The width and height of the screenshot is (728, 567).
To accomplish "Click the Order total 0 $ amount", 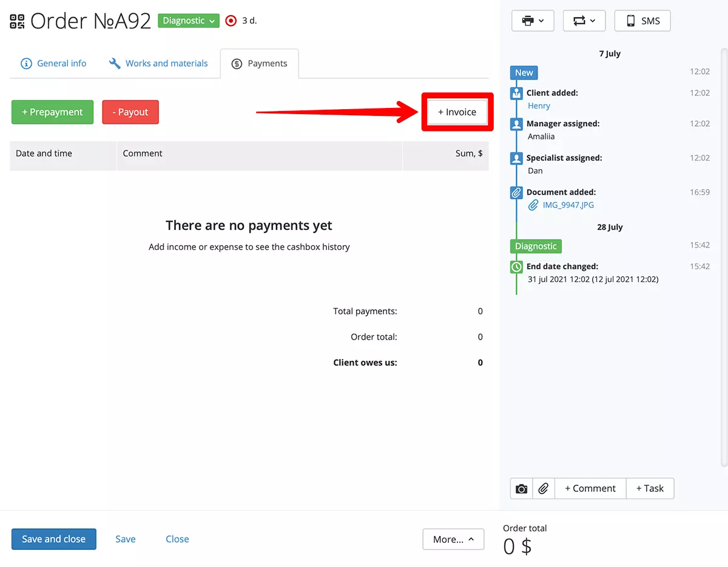I will click(x=517, y=547).
